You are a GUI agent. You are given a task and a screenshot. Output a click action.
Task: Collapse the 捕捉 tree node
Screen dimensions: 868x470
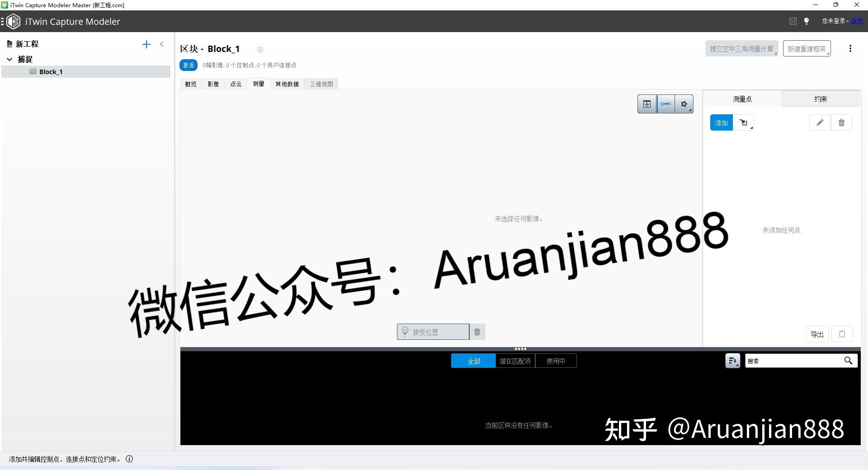pyautogui.click(x=10, y=59)
